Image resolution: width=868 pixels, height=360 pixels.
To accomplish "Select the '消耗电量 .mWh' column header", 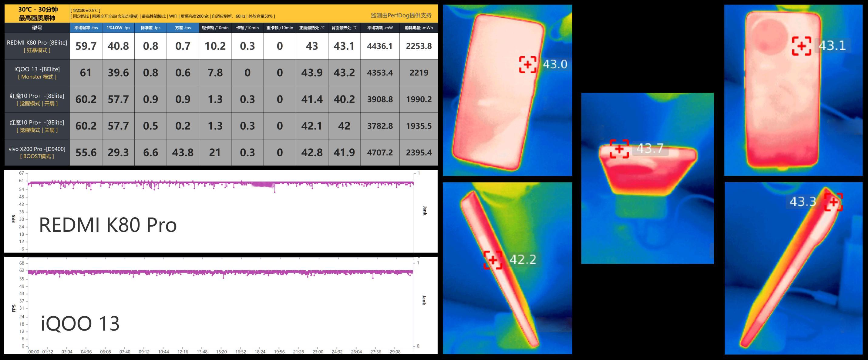I will [x=419, y=28].
